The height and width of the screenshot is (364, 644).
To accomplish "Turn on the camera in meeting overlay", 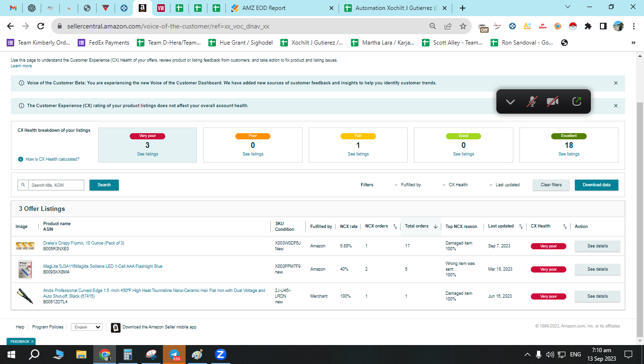I will coord(553,101).
